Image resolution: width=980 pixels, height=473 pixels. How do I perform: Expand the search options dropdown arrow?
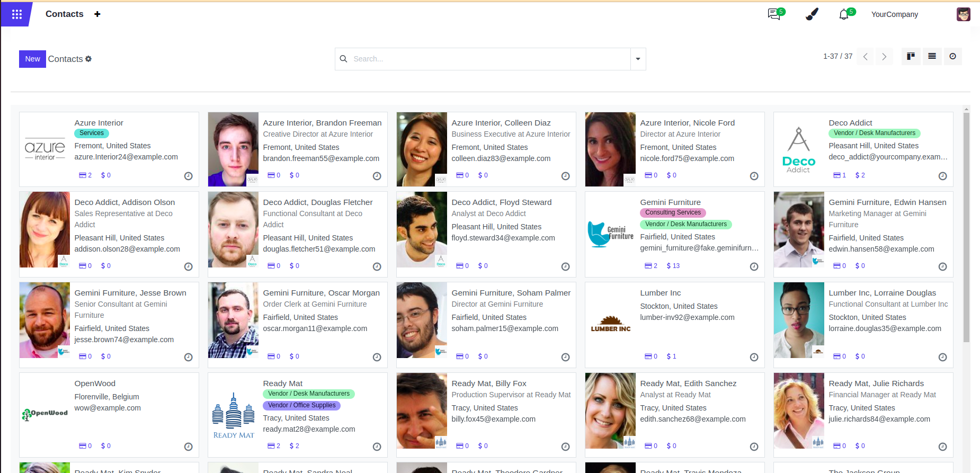pyautogui.click(x=638, y=59)
